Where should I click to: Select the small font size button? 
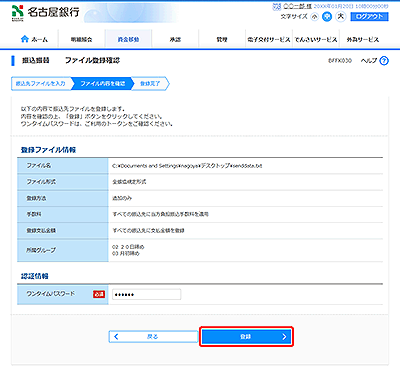[x=314, y=17]
